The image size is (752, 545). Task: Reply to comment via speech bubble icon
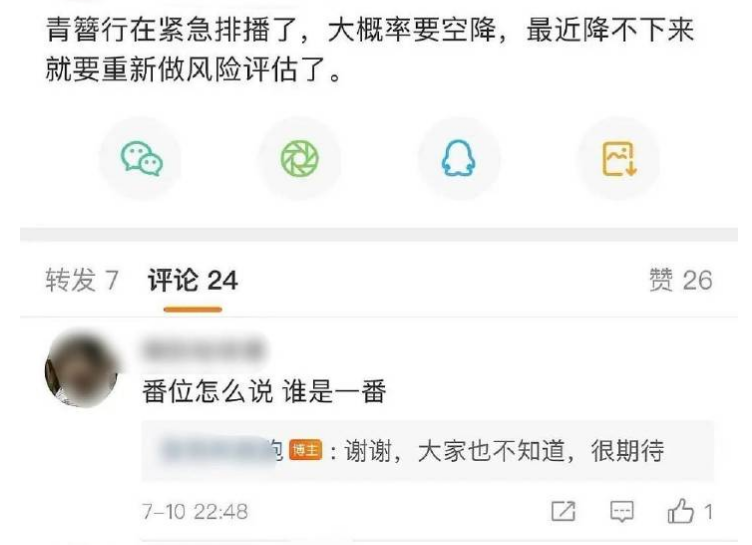622,511
